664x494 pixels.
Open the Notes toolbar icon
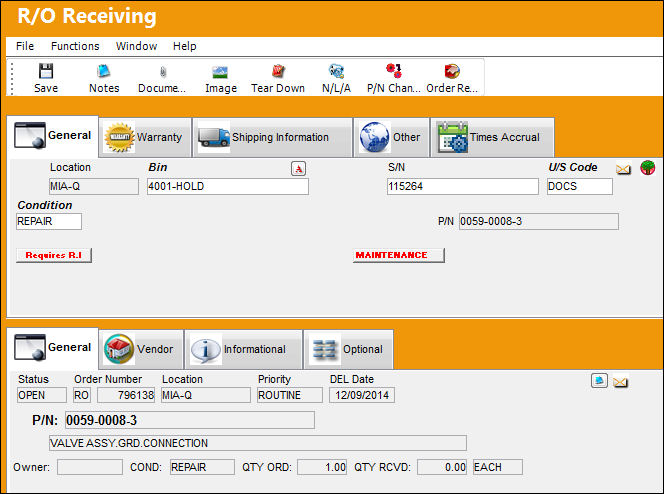point(104,71)
